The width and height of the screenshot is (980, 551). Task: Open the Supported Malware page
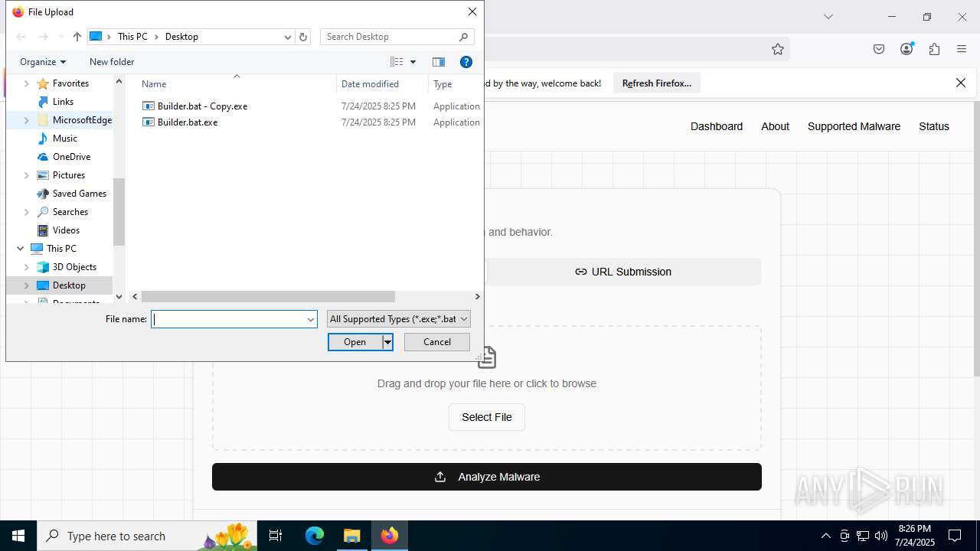[854, 126]
